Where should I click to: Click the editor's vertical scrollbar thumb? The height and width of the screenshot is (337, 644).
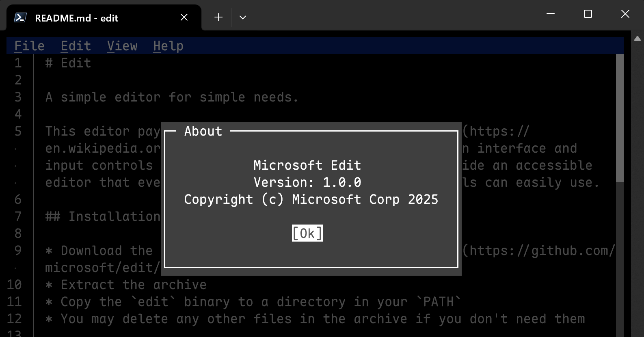(x=620, y=118)
